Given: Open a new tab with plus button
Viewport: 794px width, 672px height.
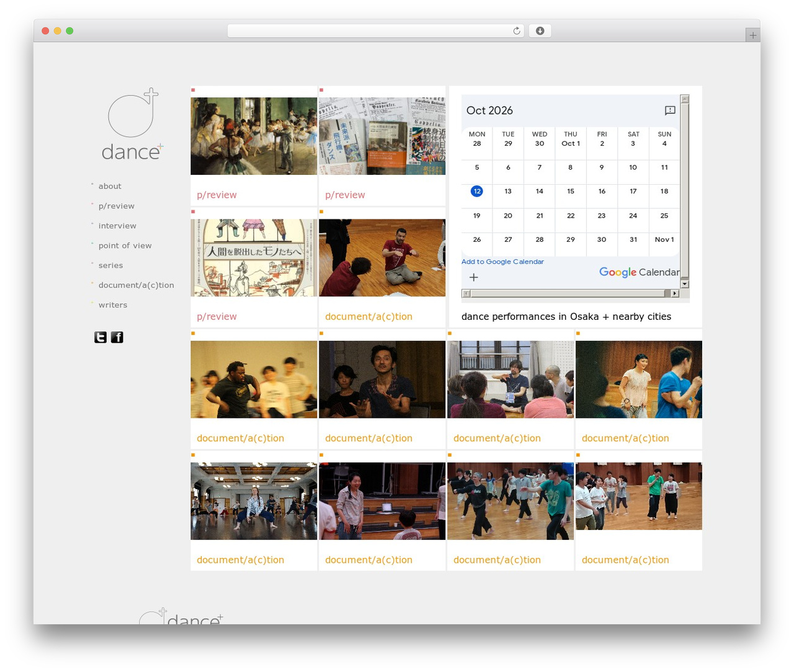Looking at the screenshot, I should [x=752, y=35].
